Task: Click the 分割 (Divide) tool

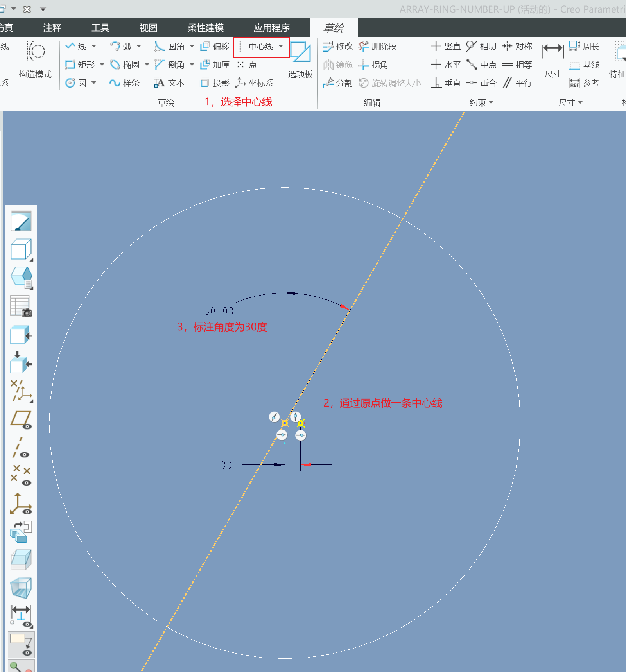Action: click(x=337, y=83)
